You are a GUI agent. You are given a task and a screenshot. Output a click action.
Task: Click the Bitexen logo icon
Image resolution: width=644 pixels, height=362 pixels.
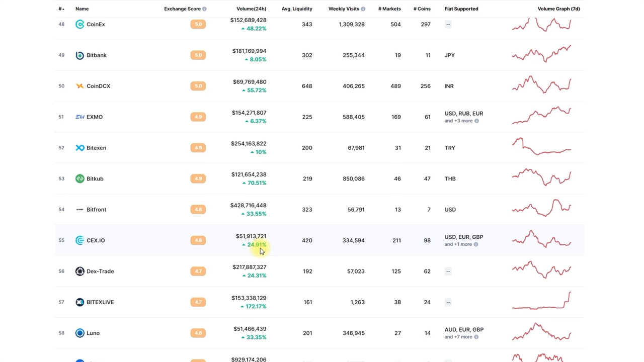tap(79, 148)
